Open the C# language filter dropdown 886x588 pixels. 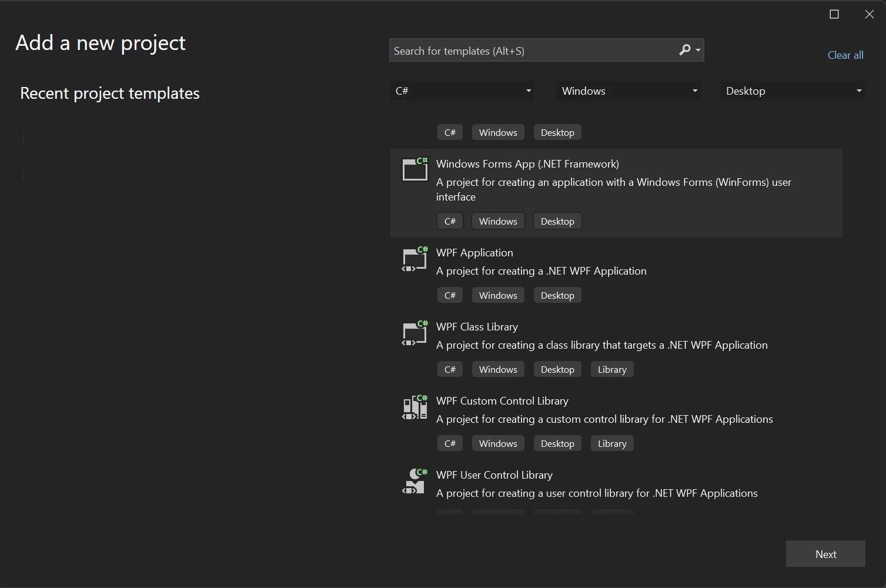click(462, 91)
